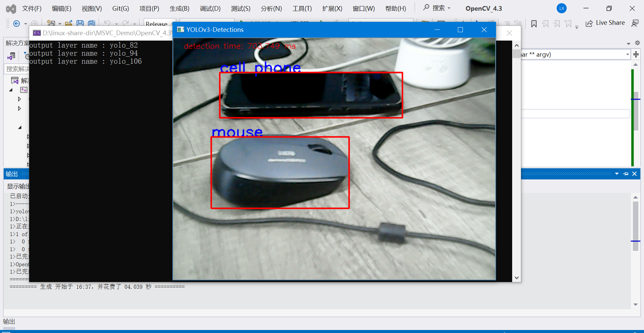Image resolution: width=644 pixels, height=333 pixels.
Task: Click the split editor window icon
Action: coord(636,54)
